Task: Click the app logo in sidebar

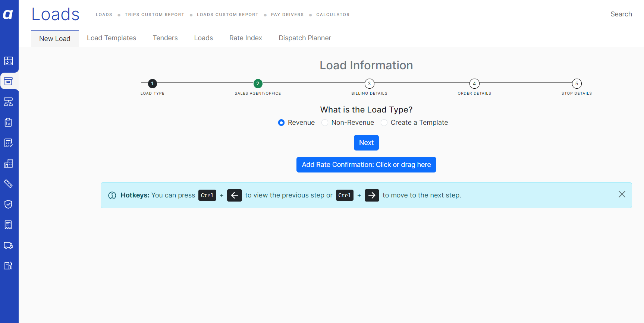Action: point(8,14)
